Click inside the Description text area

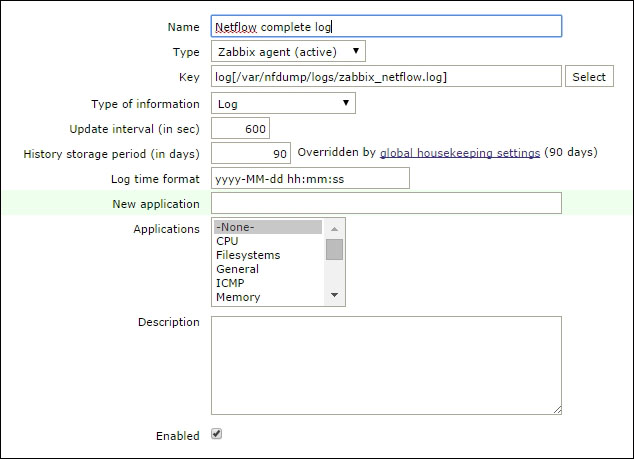point(386,365)
